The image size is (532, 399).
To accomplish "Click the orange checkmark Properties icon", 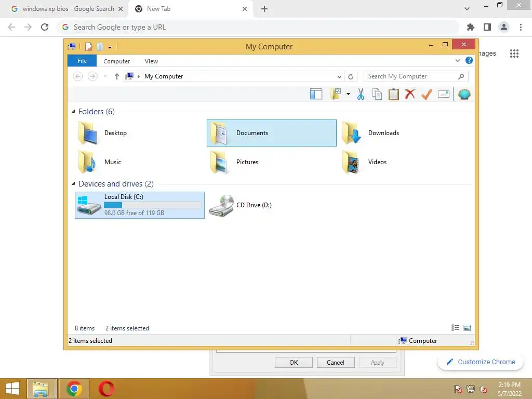I will point(427,94).
